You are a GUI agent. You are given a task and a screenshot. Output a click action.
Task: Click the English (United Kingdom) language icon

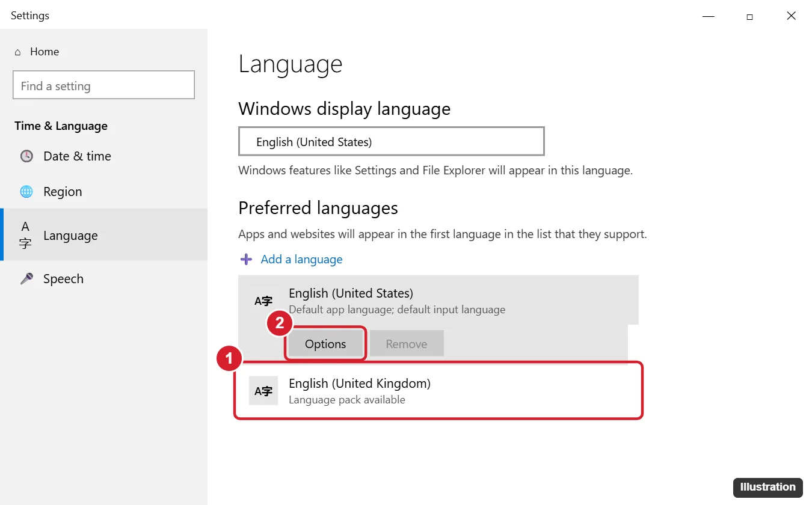263,391
